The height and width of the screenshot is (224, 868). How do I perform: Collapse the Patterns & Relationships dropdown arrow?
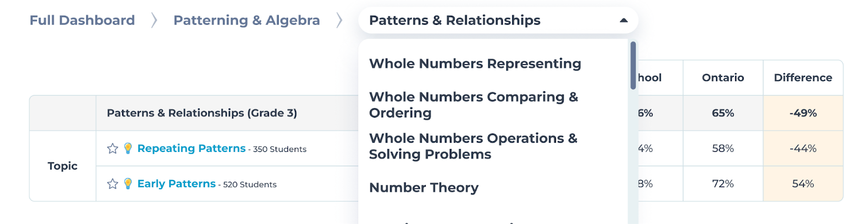tap(623, 21)
